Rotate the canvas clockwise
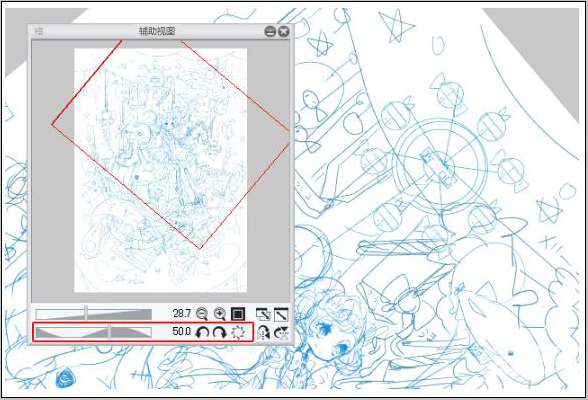Image resolution: width=588 pixels, height=400 pixels. [x=220, y=332]
